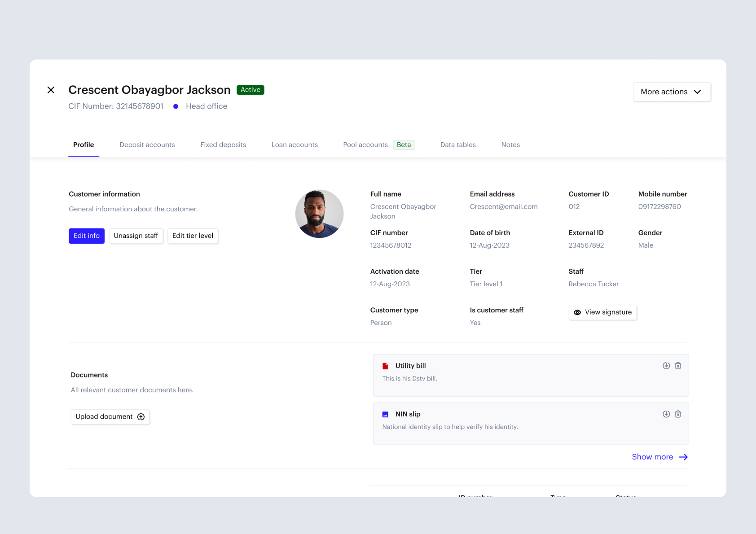Screen dimensions: 756x534
Task: Click the Beta badge on Pool accounts
Action: tap(404, 144)
